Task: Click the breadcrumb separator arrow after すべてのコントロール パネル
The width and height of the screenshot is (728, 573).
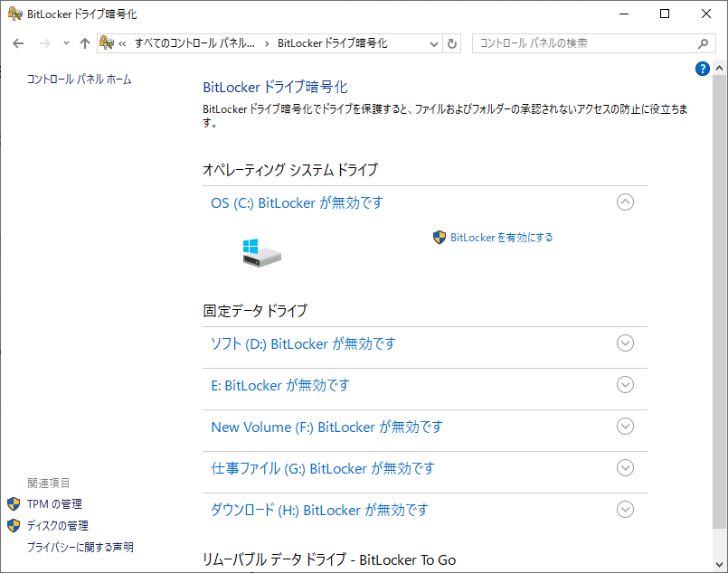Action: click(x=267, y=44)
